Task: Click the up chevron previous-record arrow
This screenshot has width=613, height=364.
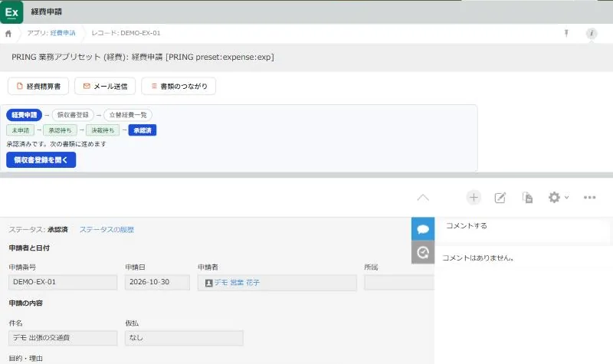Action: point(423,198)
